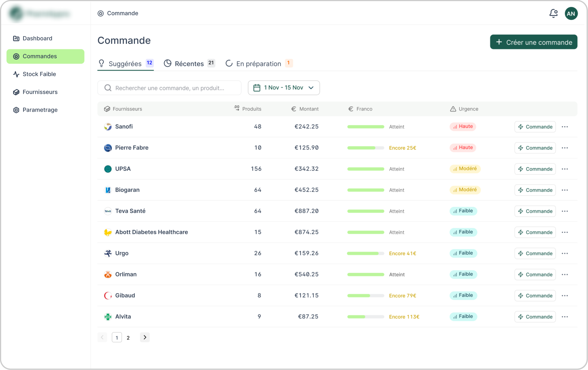Open the En préparation tab
The height and width of the screenshot is (370, 588).
pos(259,64)
